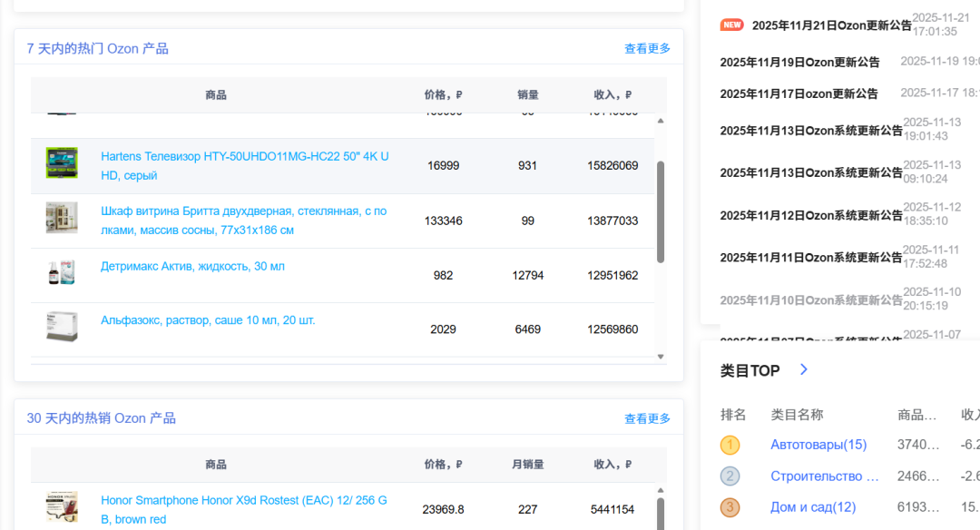The height and width of the screenshot is (530, 980).
Task: Open the Honor Smartphone X9d product thumbnail
Action: [x=62, y=507]
